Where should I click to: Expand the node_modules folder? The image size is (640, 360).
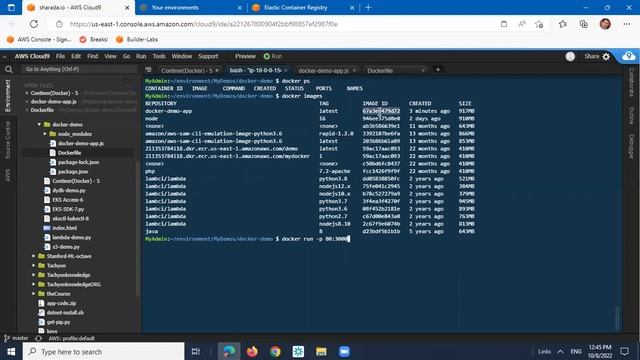tap(45, 134)
